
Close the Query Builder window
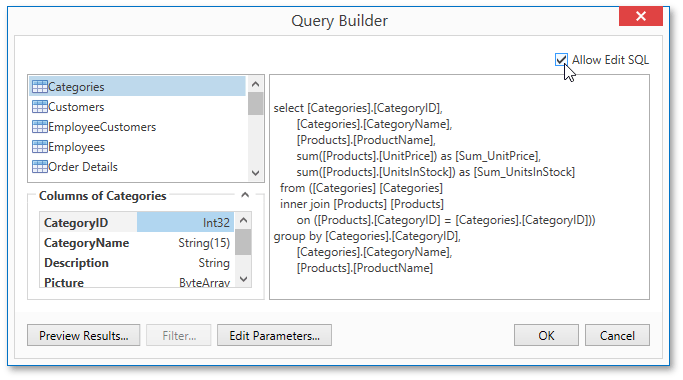641,16
